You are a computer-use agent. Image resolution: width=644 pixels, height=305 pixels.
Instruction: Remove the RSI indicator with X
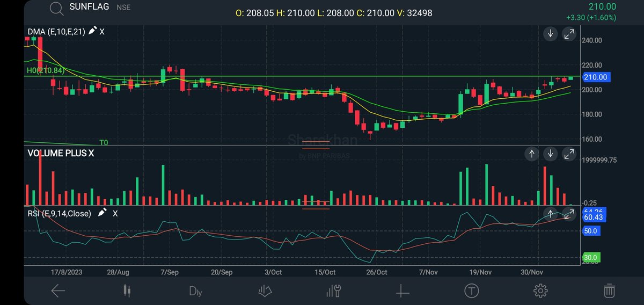tap(115, 213)
